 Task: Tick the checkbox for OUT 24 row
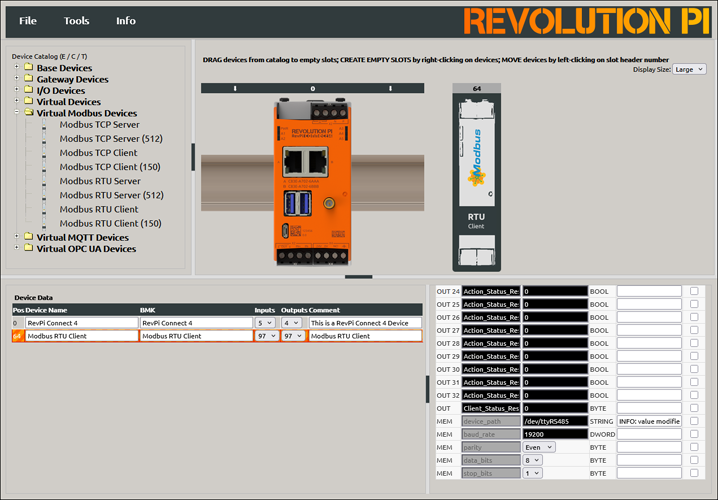coord(694,291)
